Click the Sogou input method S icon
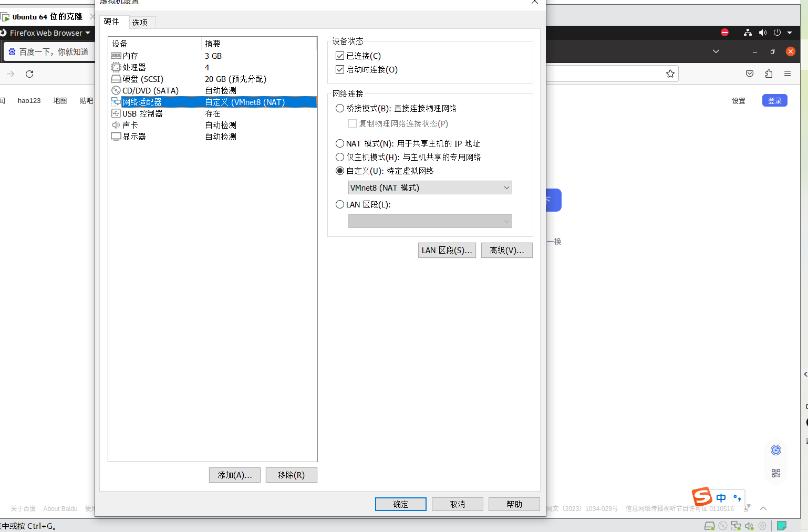 coord(702,496)
